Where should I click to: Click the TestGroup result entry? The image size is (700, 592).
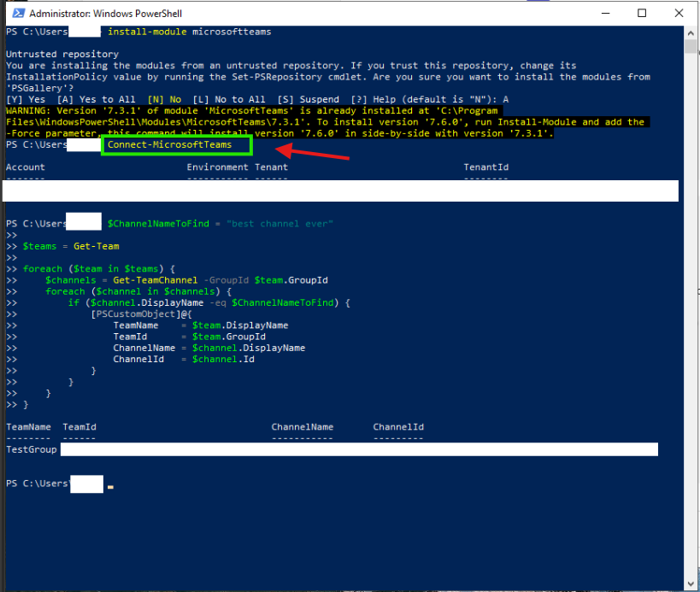[x=32, y=449]
